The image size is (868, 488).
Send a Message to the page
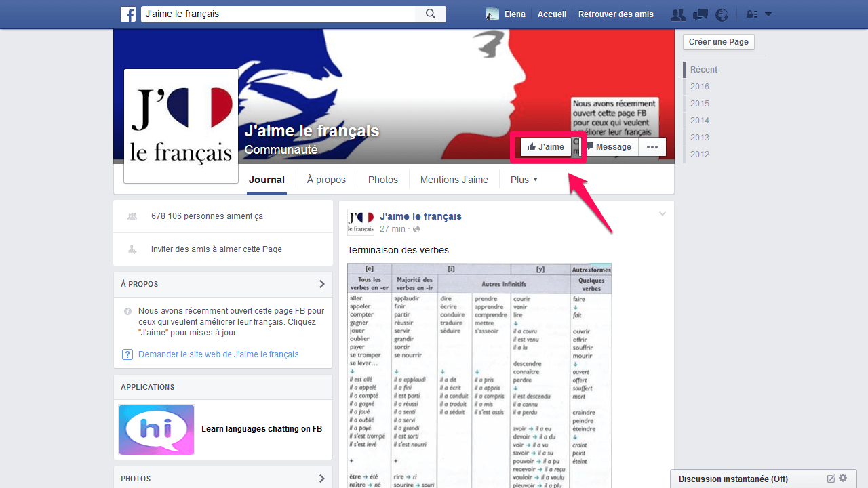[609, 147]
